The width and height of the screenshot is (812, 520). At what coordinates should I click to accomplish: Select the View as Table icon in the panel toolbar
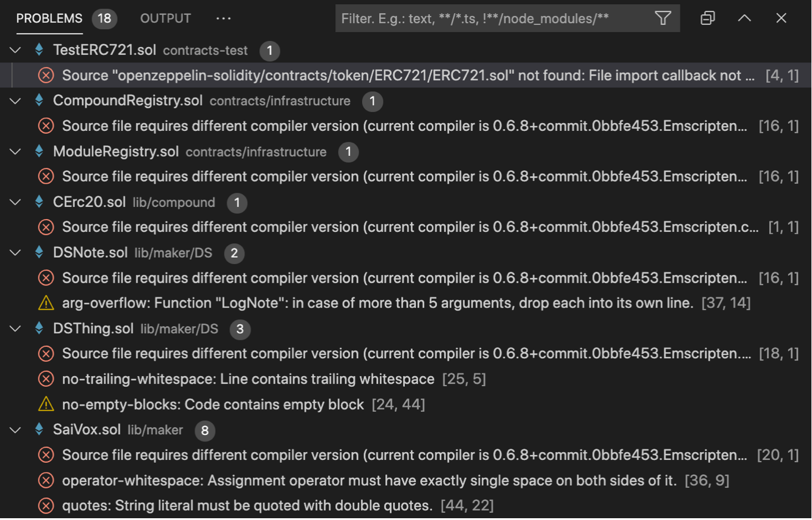point(707,18)
